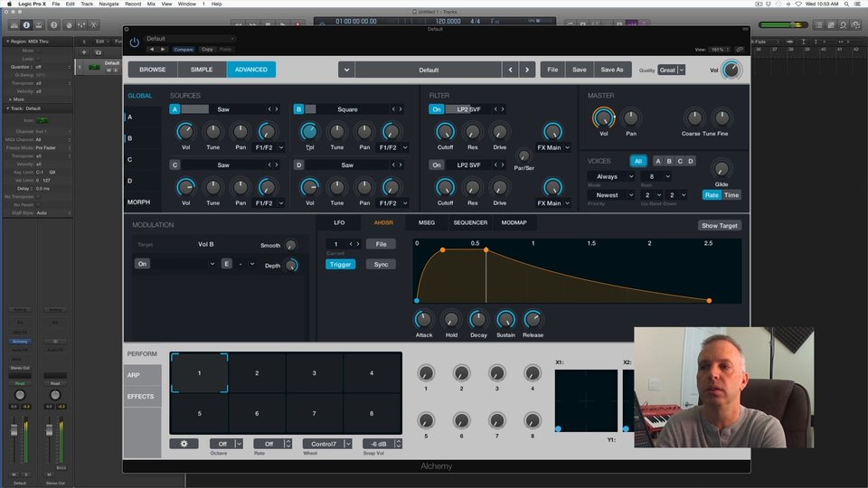Switch to the BROWSE view tab

(153, 70)
